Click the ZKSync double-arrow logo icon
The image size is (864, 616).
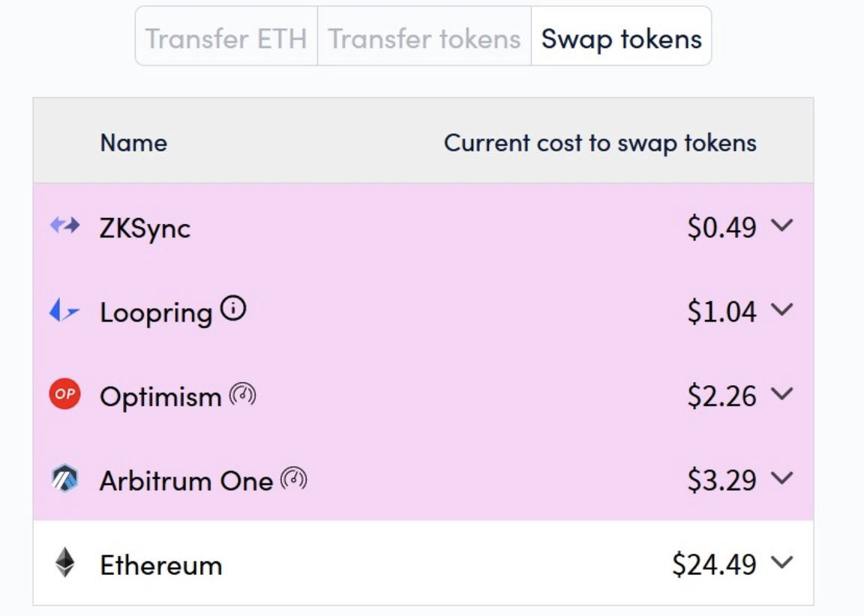tap(65, 225)
